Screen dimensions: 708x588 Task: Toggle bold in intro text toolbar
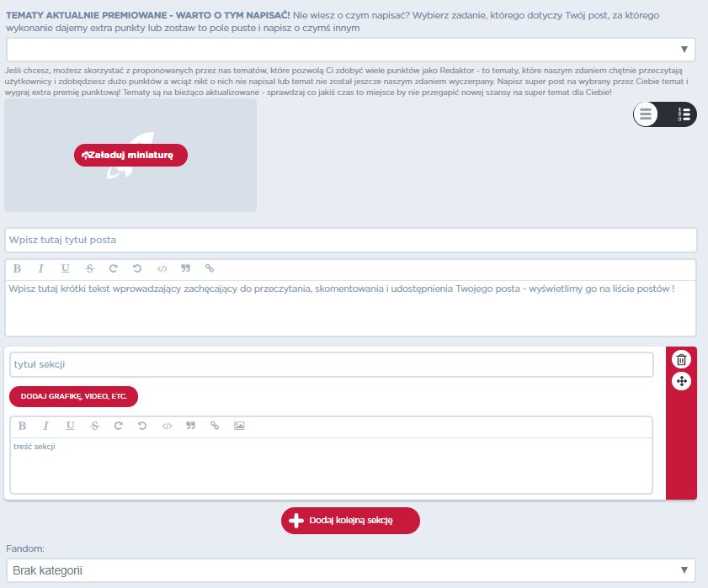(x=17, y=268)
